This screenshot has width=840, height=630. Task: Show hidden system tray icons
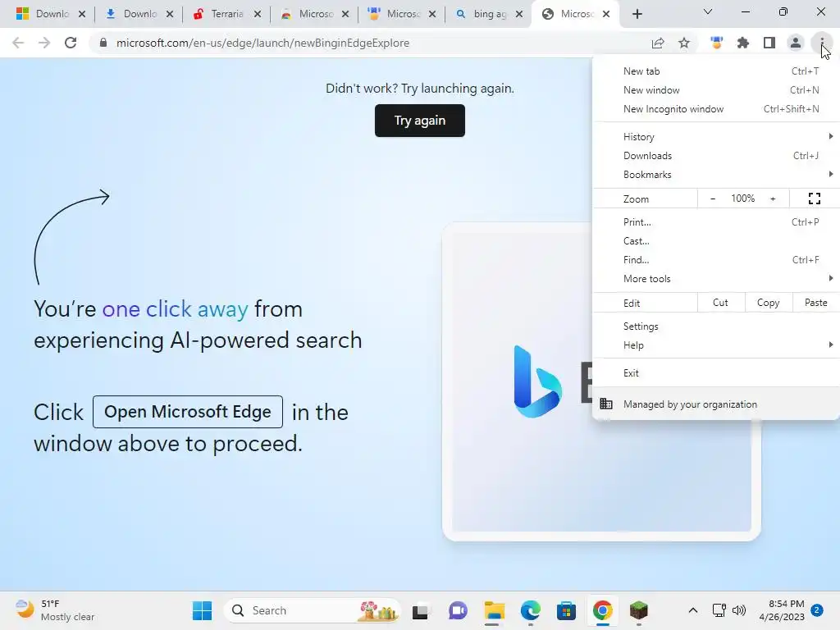[x=692, y=610]
